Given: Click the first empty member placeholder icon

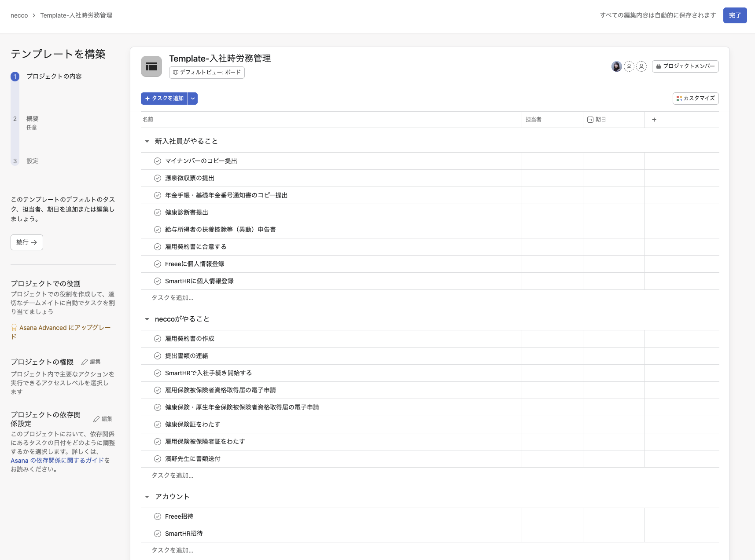Looking at the screenshot, I should click(629, 66).
